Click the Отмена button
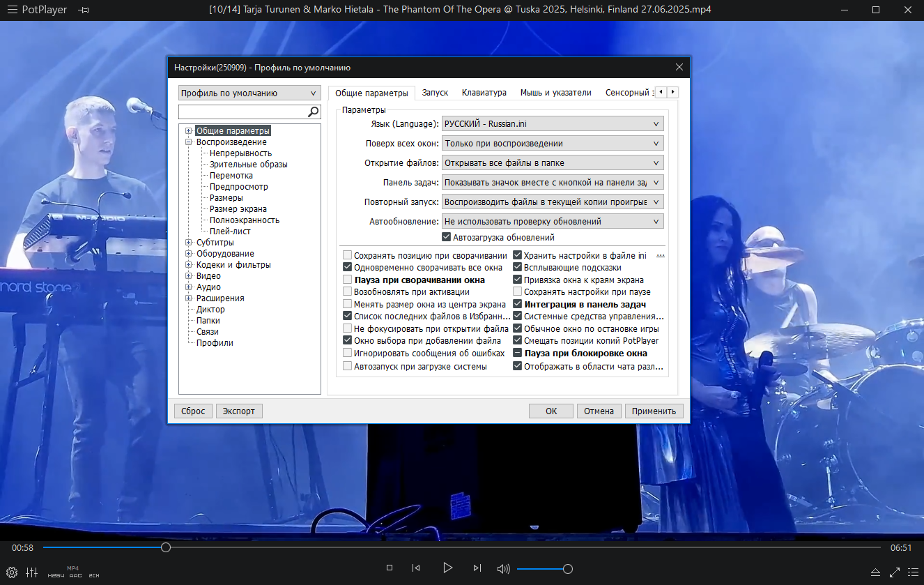The image size is (924, 585). (599, 411)
